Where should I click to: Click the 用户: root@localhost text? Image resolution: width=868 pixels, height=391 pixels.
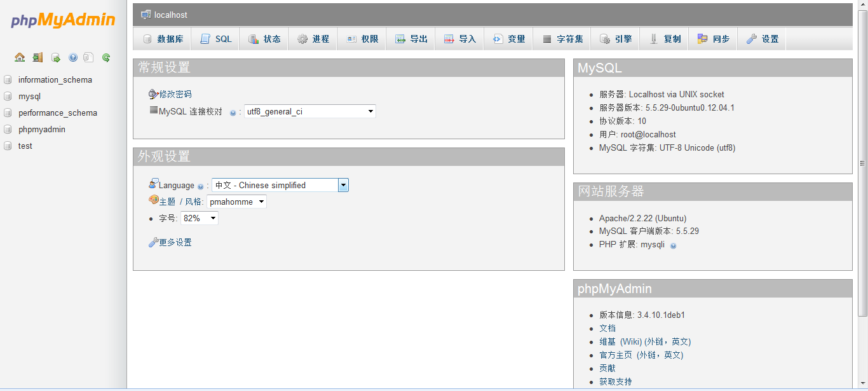click(637, 134)
